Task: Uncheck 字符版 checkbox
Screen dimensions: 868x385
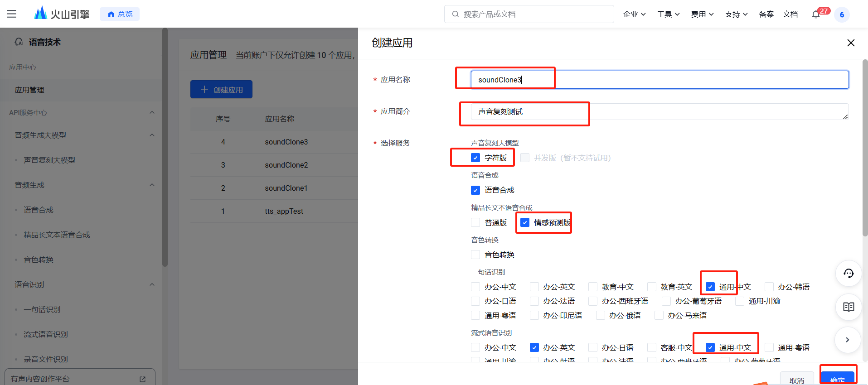Action: pos(475,158)
